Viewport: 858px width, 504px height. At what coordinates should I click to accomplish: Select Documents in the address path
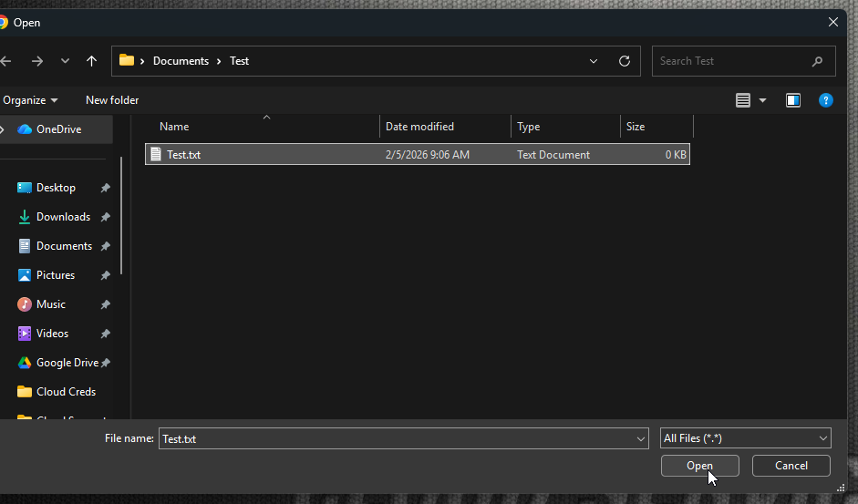point(181,61)
